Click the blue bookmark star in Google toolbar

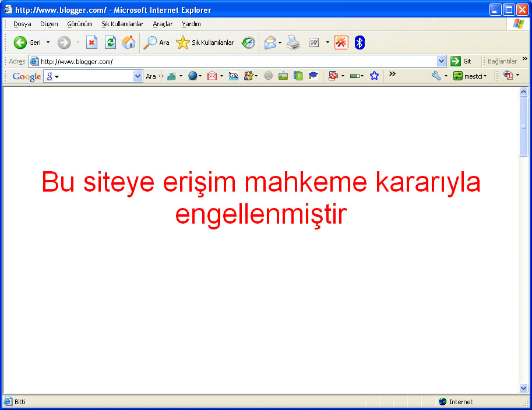(374, 76)
